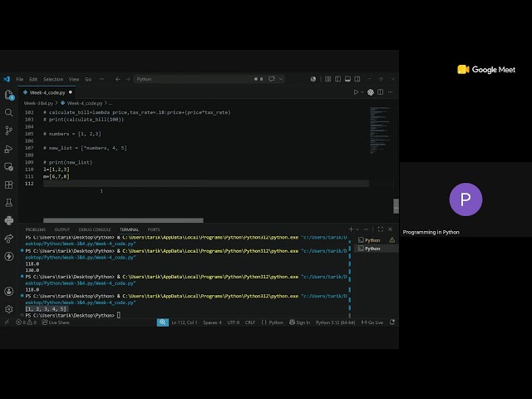
Task: Open the Source Control view
Action: [x=9, y=131]
